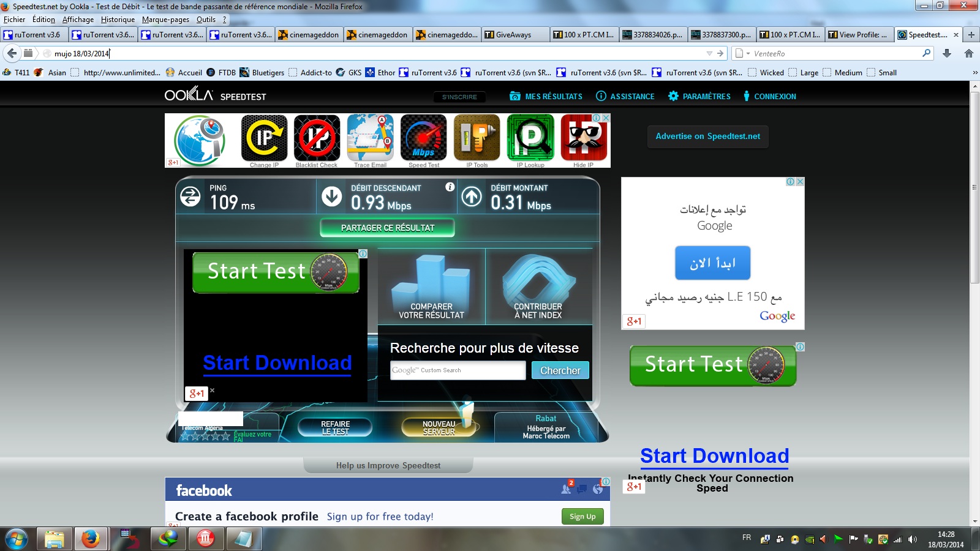The width and height of the screenshot is (980, 551).
Task: Open the Édition menu
Action: click(43, 20)
